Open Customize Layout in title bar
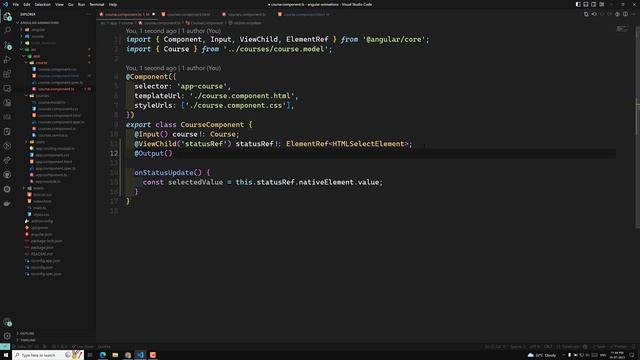 602,4
